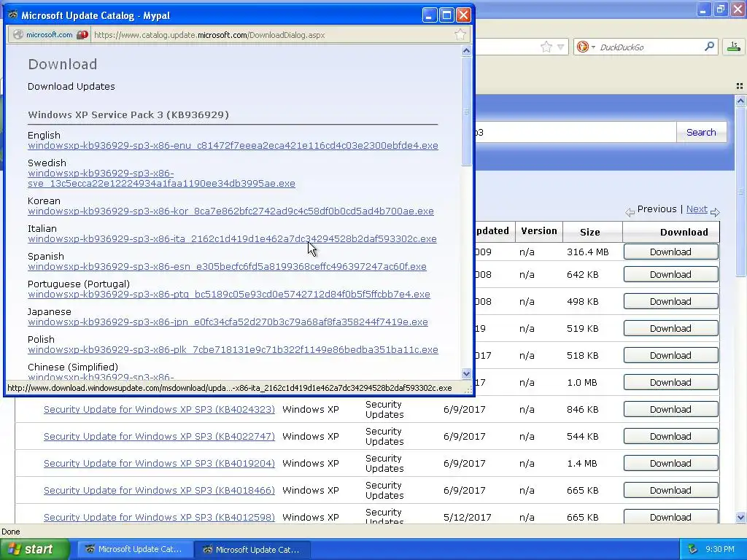Viewport: 747px width, 560px height.
Task: Click the Download dialog's vertical scrollbar thumb
Action: coord(466,112)
